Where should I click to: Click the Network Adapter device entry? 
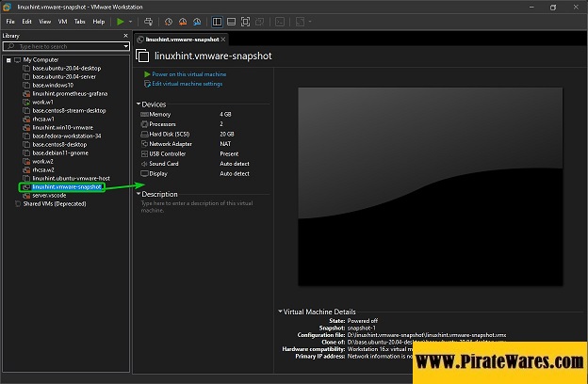pyautogui.click(x=170, y=143)
